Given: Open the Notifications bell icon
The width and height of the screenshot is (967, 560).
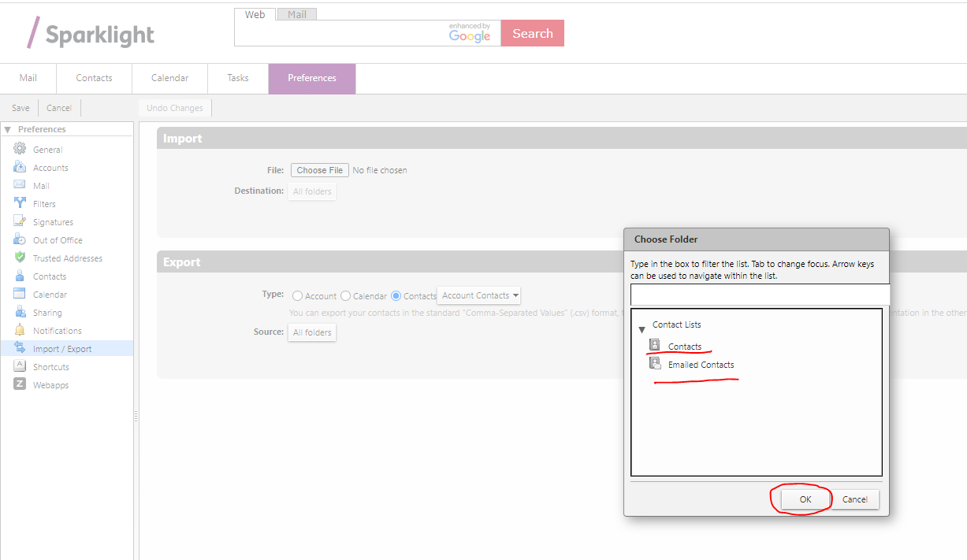Looking at the screenshot, I should pos(20,330).
